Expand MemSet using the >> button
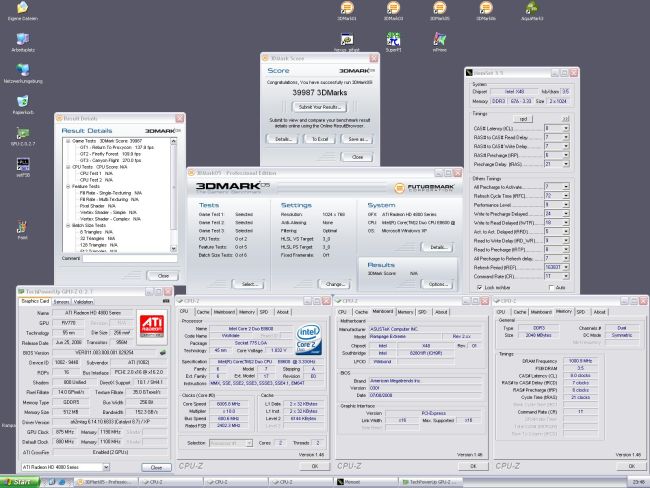 tap(565, 119)
